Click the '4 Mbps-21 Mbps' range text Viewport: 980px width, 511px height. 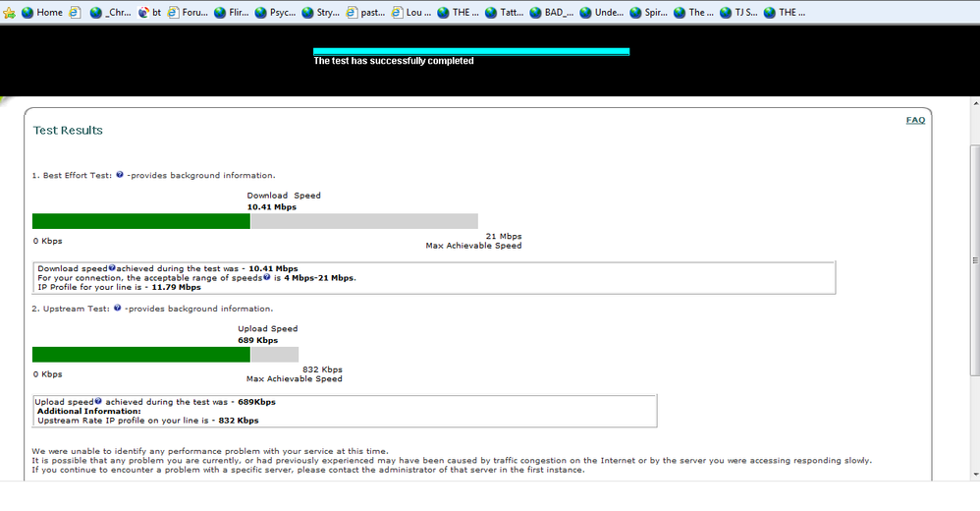pos(319,278)
